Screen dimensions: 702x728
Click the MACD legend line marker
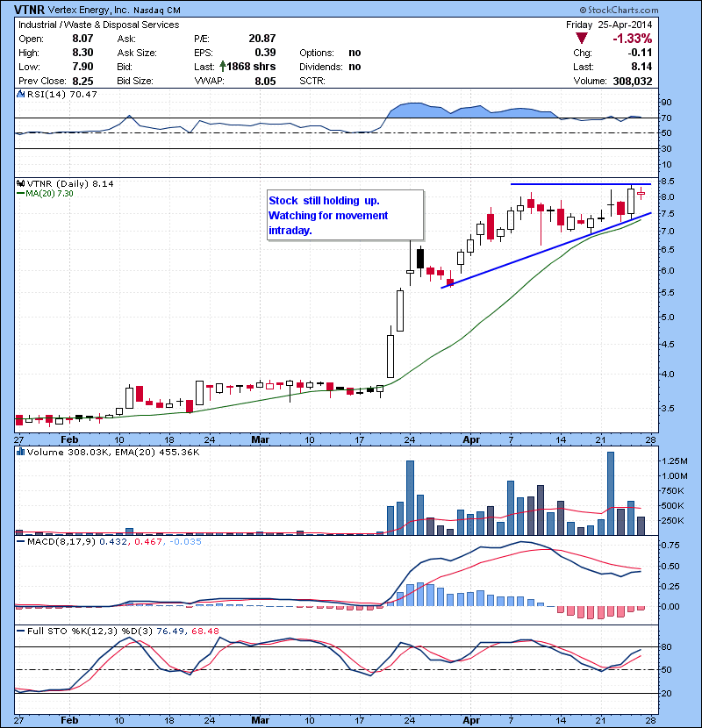(20, 541)
